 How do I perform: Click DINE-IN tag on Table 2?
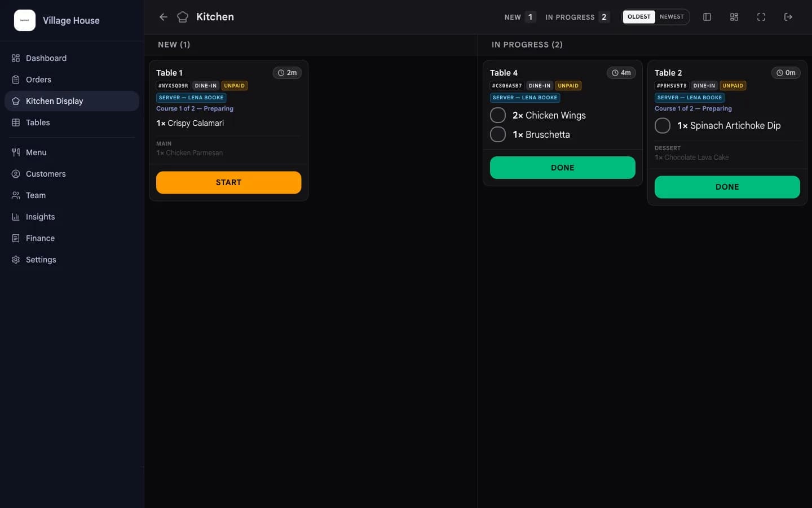point(704,86)
